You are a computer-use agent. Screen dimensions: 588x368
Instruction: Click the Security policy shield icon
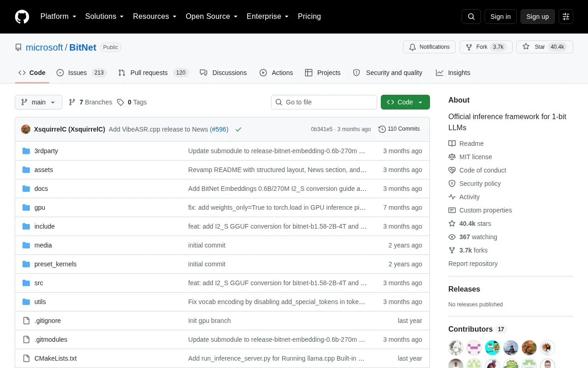(x=452, y=184)
